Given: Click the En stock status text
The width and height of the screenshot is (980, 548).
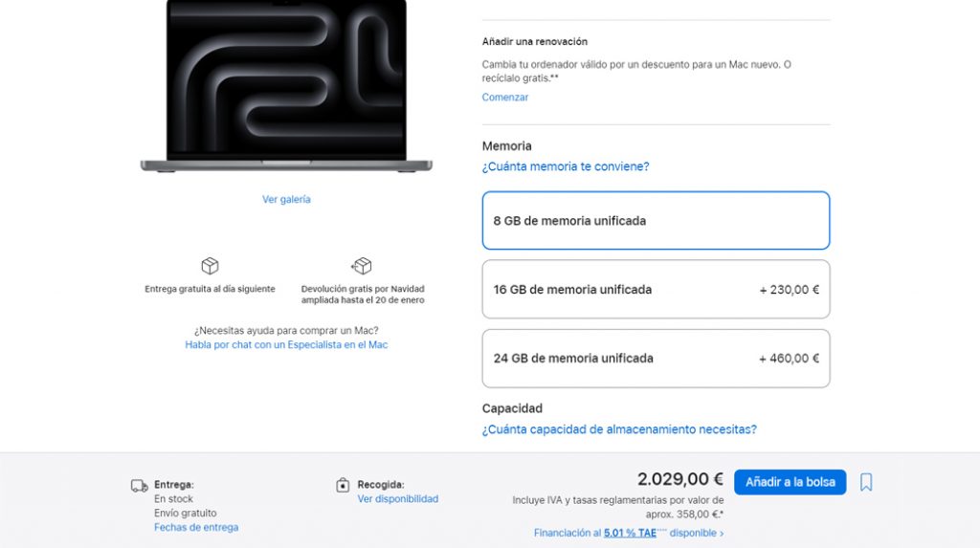Looking at the screenshot, I should point(174,498).
